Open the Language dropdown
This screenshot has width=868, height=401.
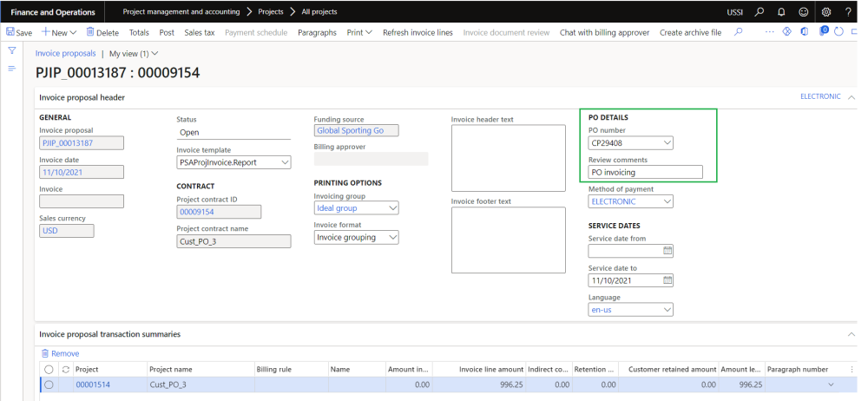pyautogui.click(x=667, y=310)
